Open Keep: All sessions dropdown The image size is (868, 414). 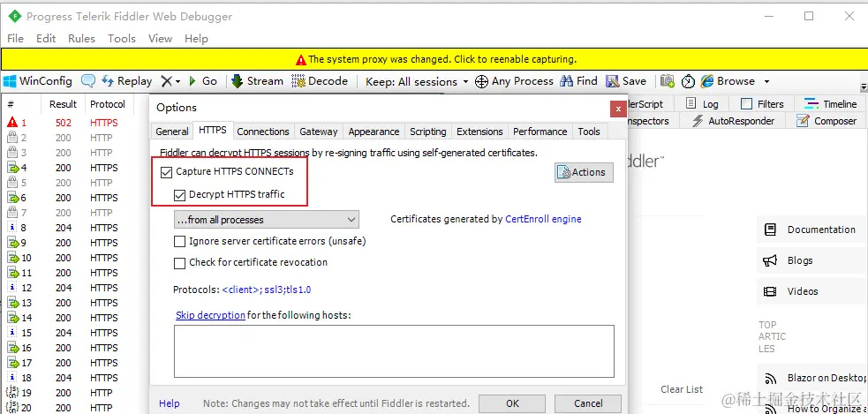[418, 81]
